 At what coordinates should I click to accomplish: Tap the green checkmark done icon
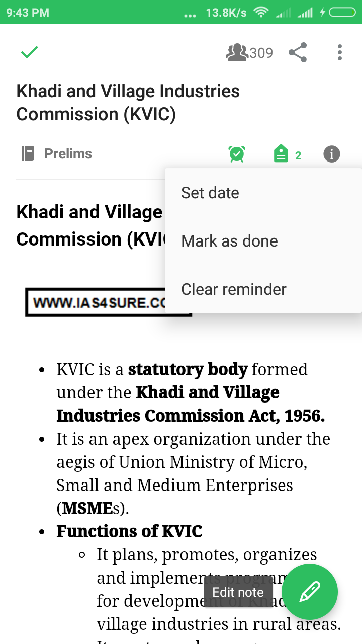tap(30, 52)
